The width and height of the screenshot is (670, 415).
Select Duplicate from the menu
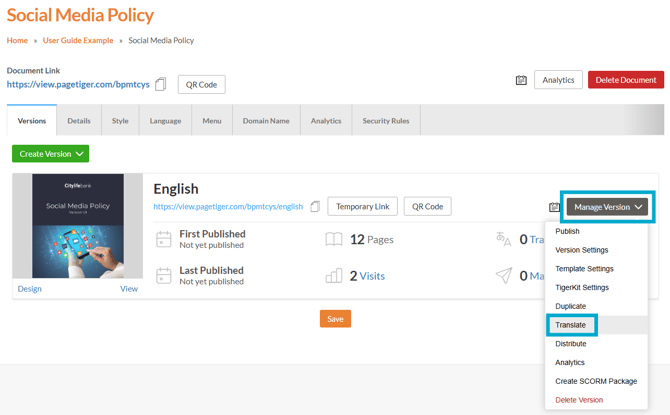(x=597, y=306)
